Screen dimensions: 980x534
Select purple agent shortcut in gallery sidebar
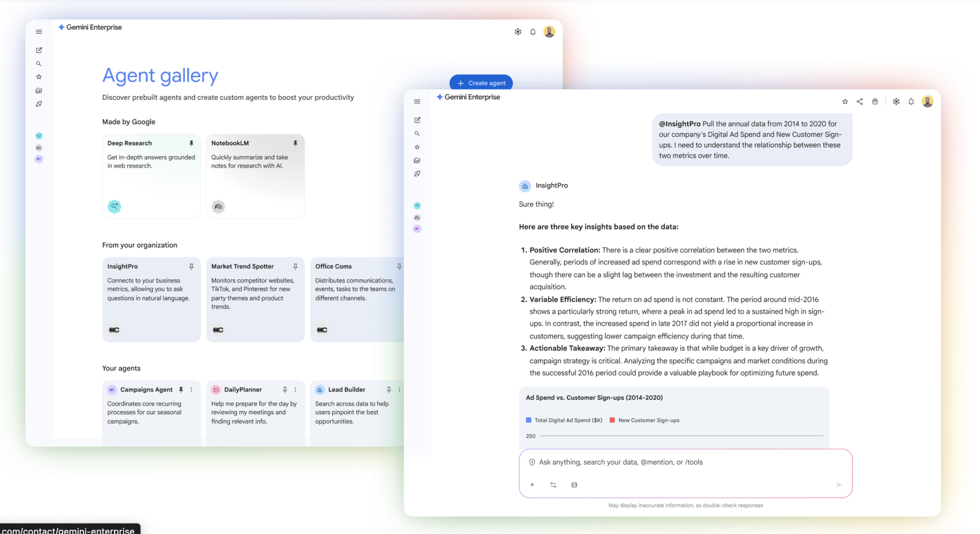click(39, 159)
